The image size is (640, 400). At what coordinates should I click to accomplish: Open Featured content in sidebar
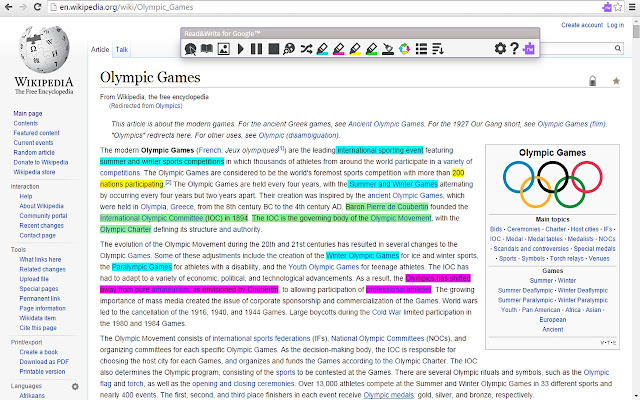pos(36,133)
